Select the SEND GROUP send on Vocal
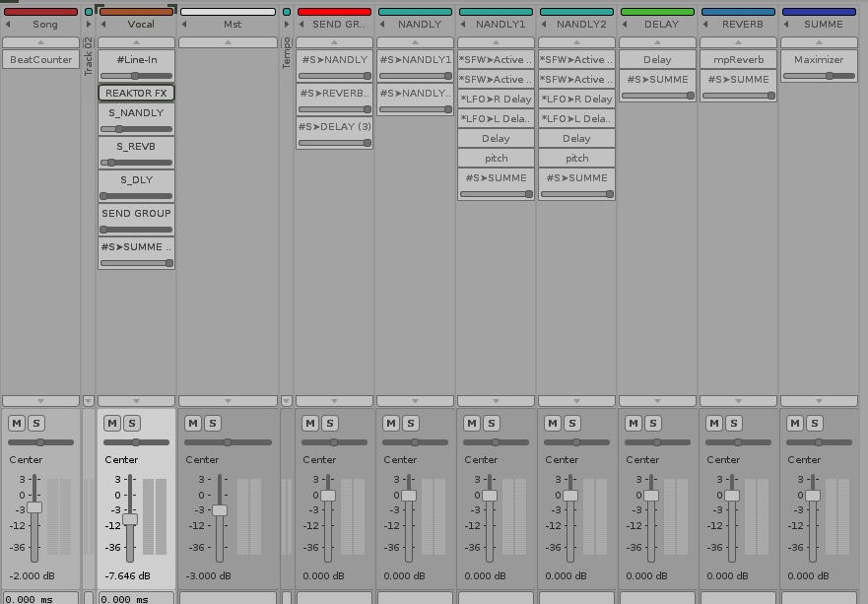868x604 pixels. coord(136,214)
